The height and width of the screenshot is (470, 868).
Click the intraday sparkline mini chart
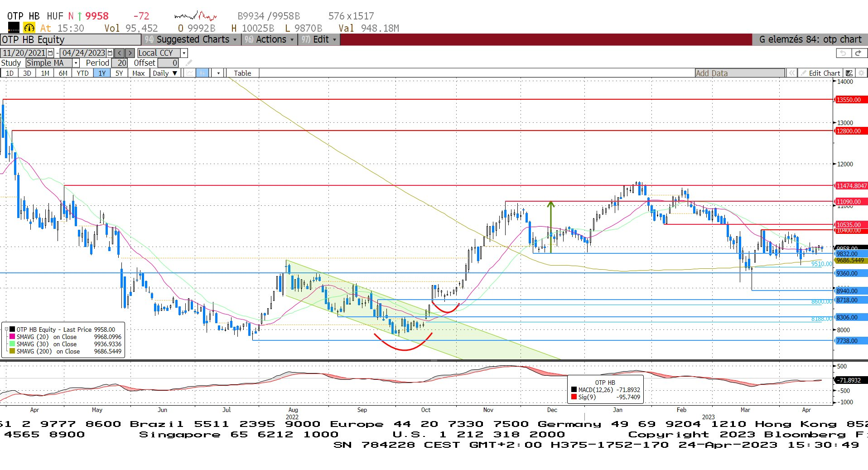pos(196,16)
